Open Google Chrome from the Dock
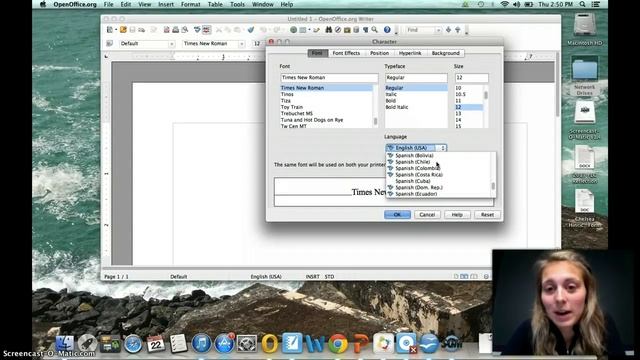 (x=338, y=344)
